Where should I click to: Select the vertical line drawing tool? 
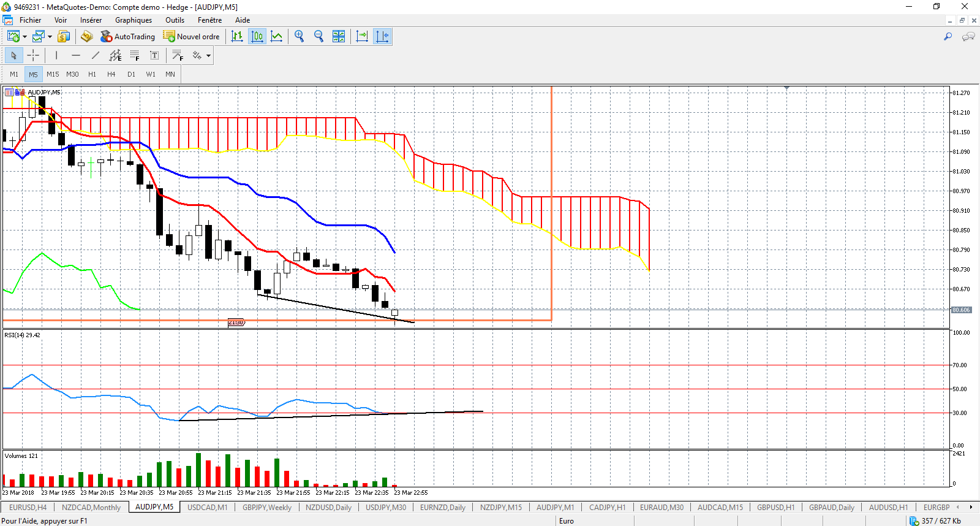tap(56, 56)
